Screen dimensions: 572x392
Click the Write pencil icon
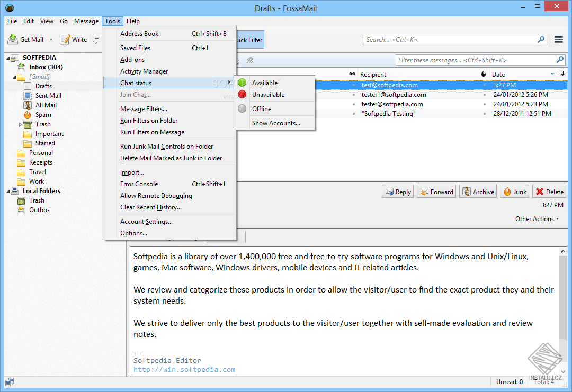(x=65, y=39)
